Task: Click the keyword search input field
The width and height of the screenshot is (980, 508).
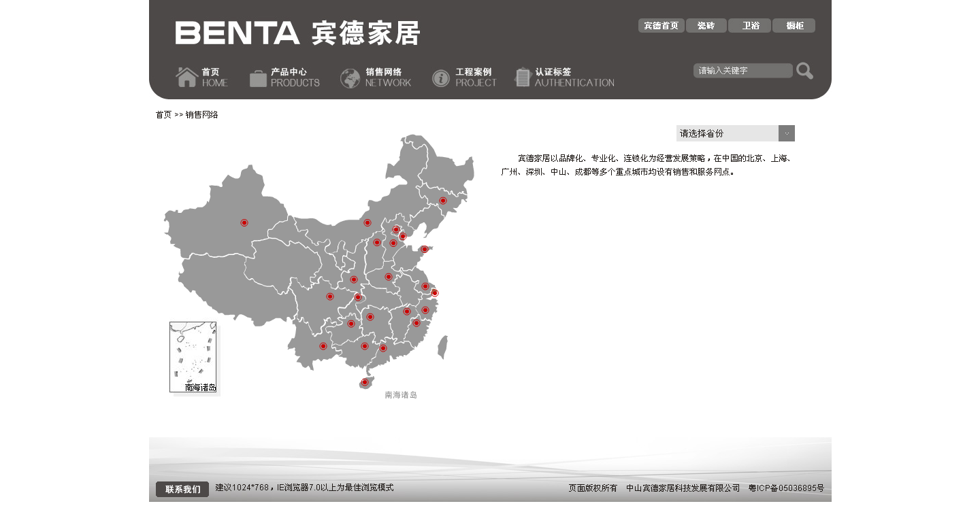Action: 742,71
